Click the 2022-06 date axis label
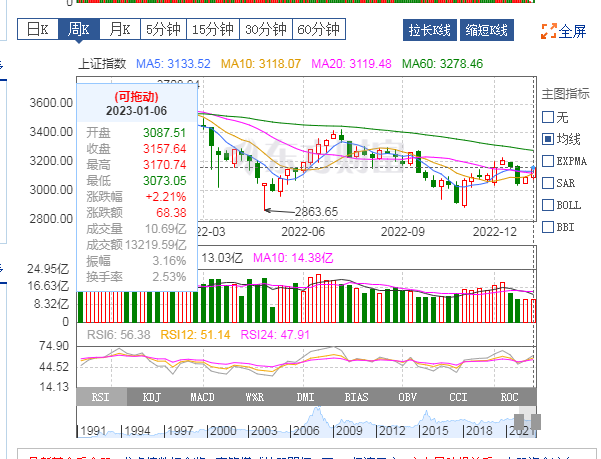 click(303, 232)
